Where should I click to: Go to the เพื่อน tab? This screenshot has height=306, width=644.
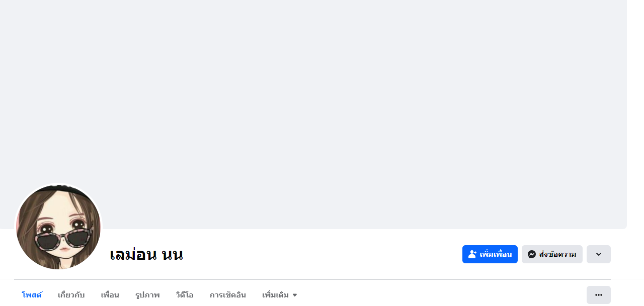pyautogui.click(x=110, y=295)
